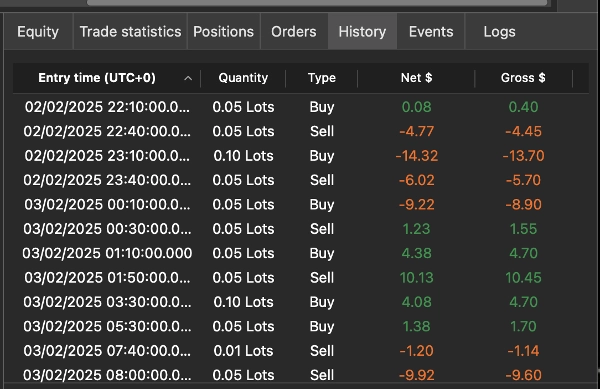Sort by Entry time column header

pyautogui.click(x=97, y=78)
